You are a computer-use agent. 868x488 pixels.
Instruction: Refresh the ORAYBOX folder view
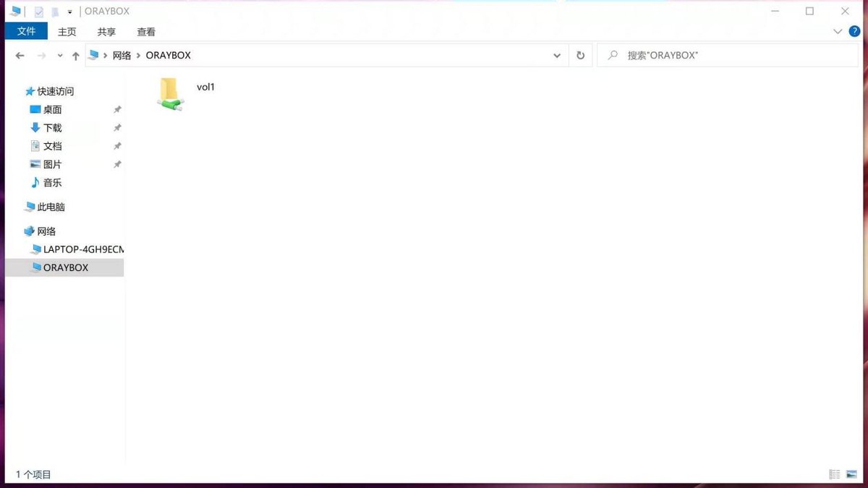point(580,56)
